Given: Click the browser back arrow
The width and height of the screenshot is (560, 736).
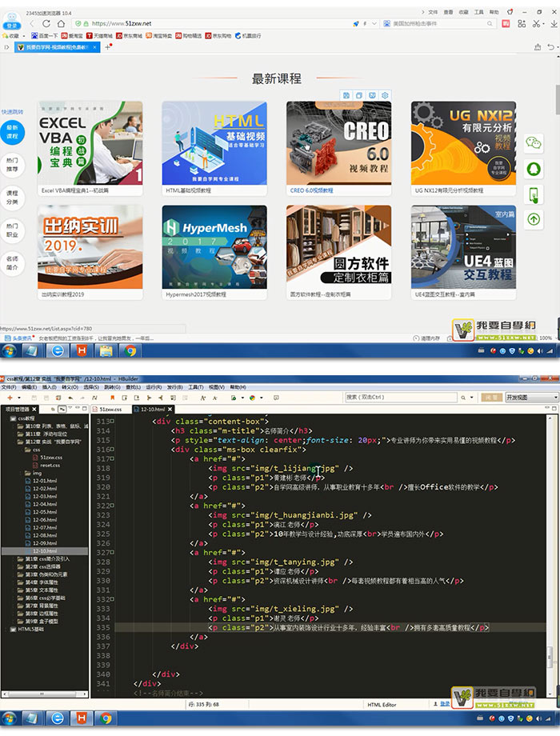Looking at the screenshot, I should (x=32, y=23).
